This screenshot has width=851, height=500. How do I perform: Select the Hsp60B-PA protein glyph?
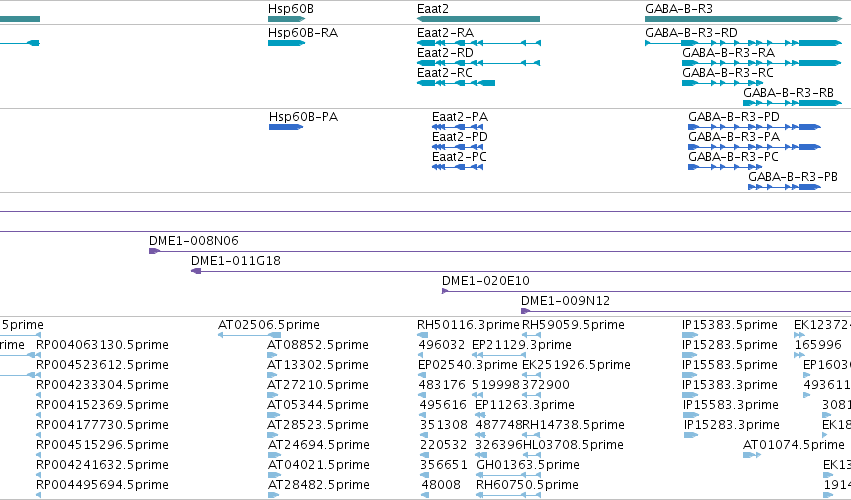tap(286, 127)
